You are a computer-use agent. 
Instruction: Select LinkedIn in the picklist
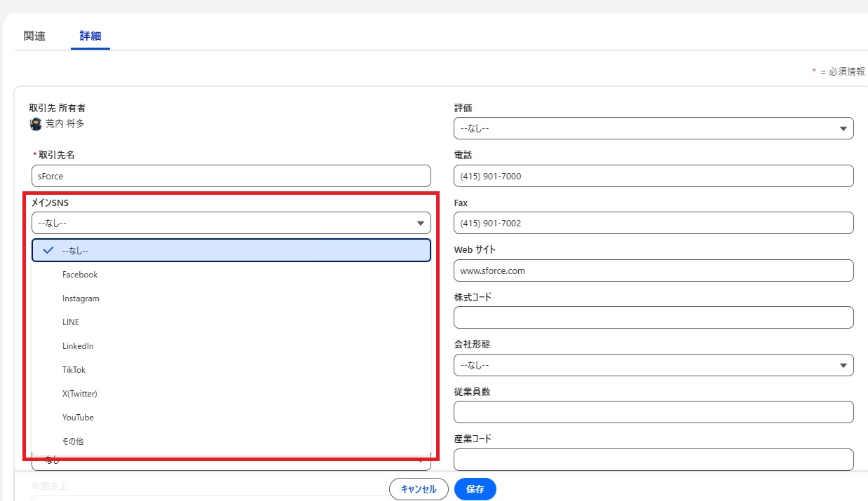[78, 346]
